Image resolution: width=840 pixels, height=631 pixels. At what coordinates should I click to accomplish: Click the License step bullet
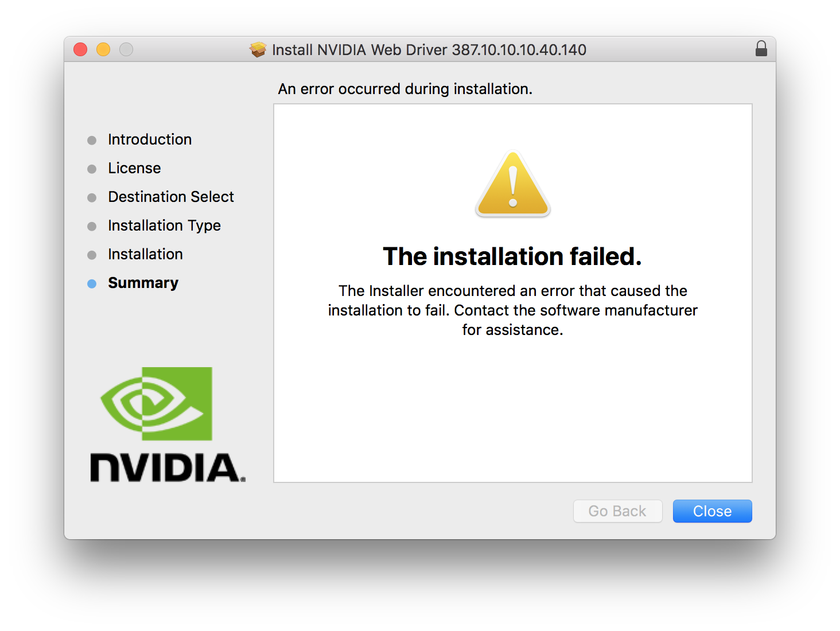click(92, 169)
